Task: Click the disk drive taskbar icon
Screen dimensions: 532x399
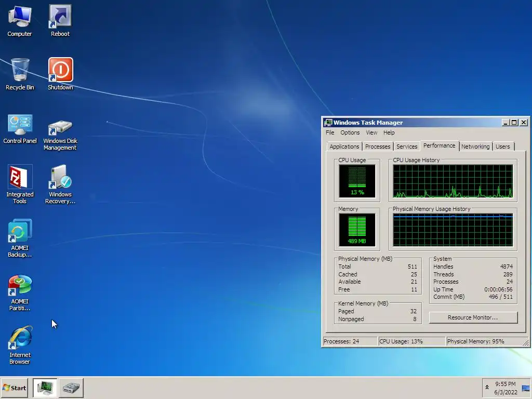Action: (71, 388)
